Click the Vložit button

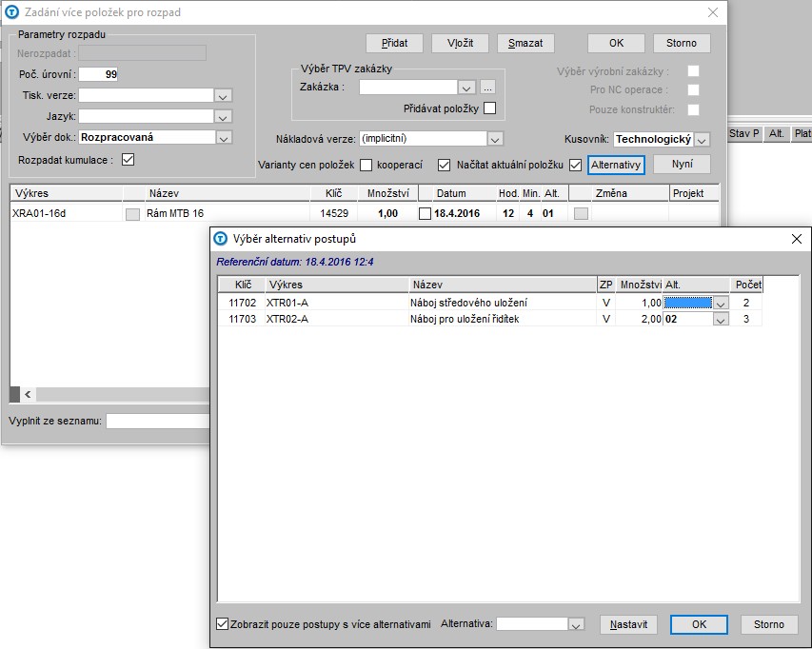click(460, 43)
